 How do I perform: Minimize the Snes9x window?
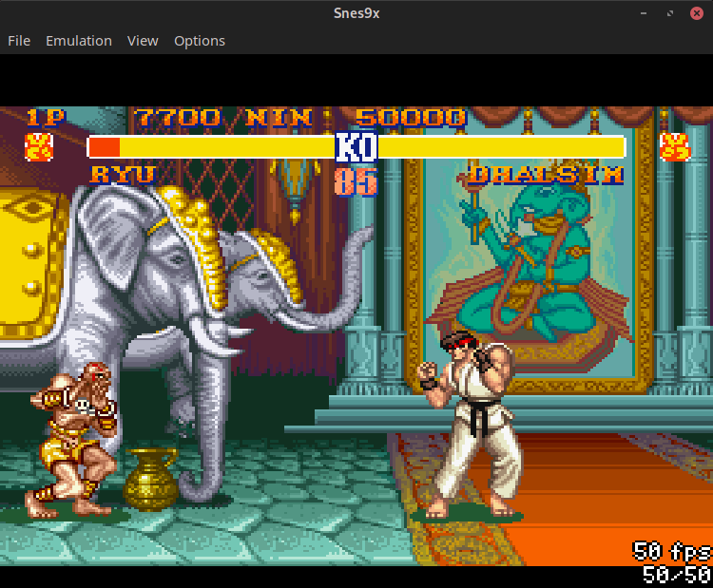pyautogui.click(x=644, y=13)
